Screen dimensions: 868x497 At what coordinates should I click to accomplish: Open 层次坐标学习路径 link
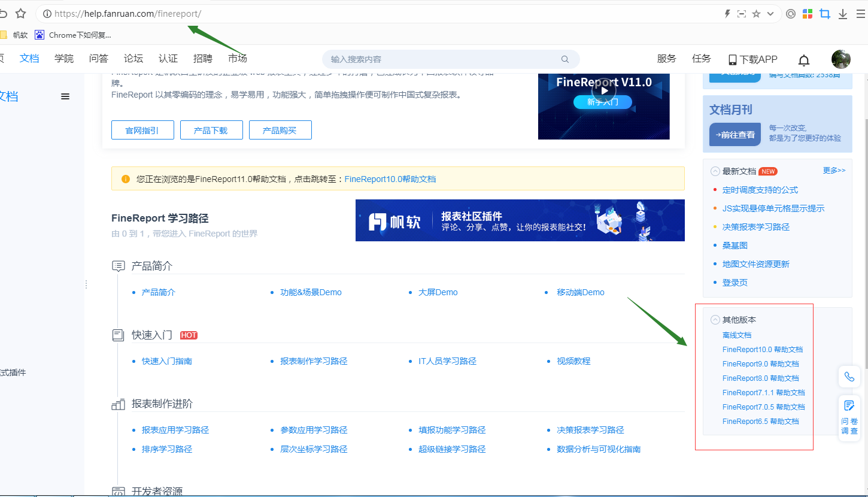coord(314,449)
